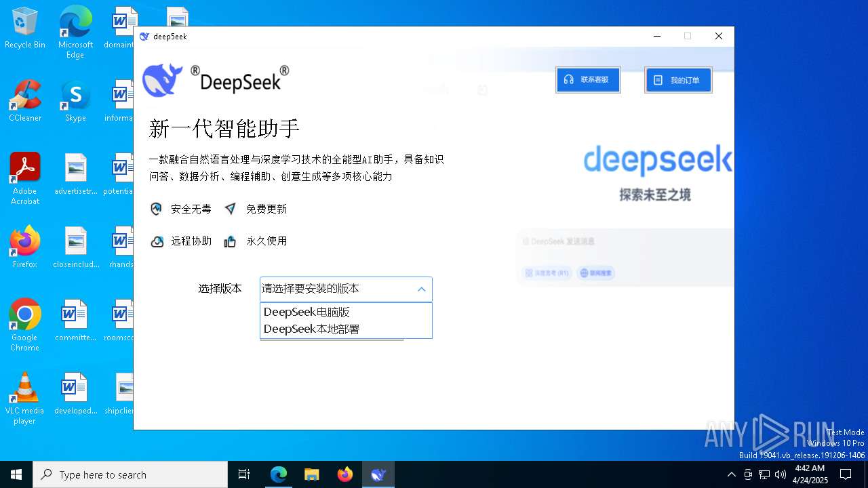Open VLC media player shortcut
This screenshot has width=868, height=488.
(25, 398)
